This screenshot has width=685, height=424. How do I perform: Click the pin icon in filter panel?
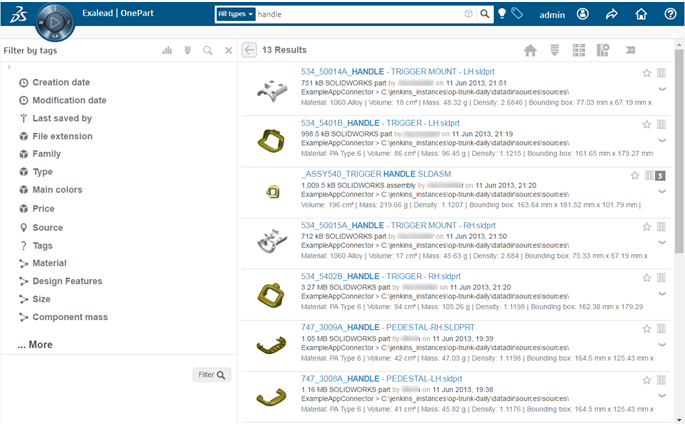click(x=187, y=51)
